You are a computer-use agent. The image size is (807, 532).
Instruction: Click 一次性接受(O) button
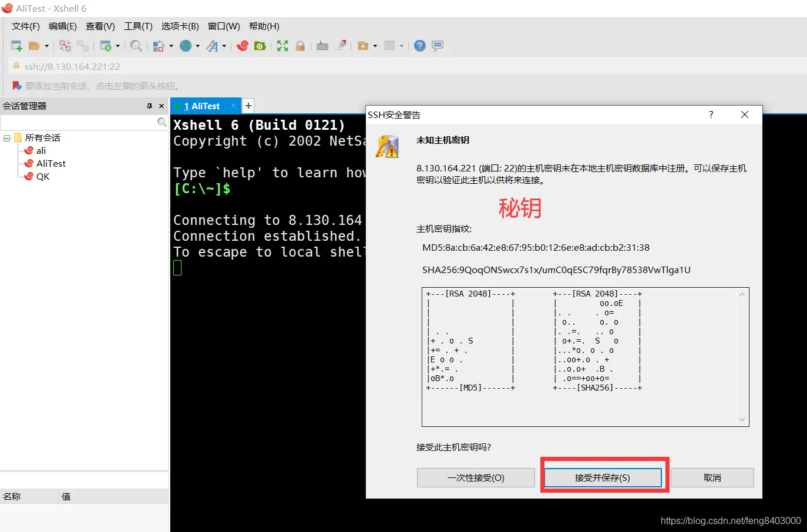476,477
